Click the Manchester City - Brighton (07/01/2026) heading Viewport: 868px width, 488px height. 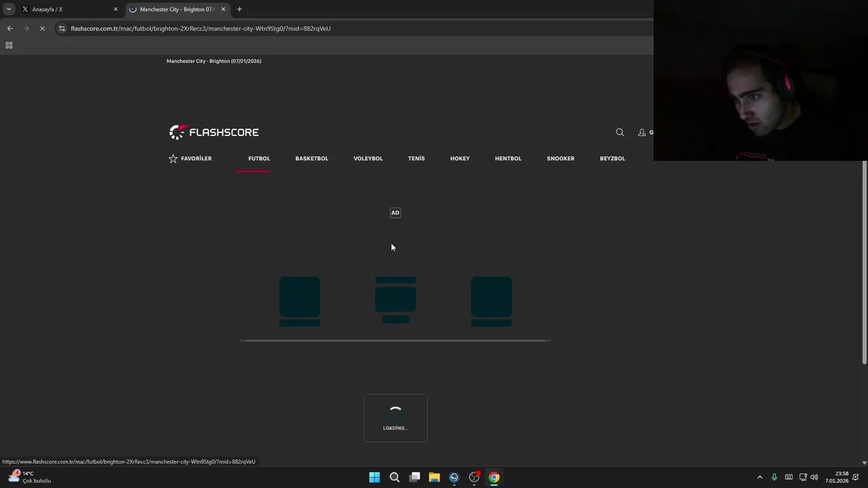(214, 61)
